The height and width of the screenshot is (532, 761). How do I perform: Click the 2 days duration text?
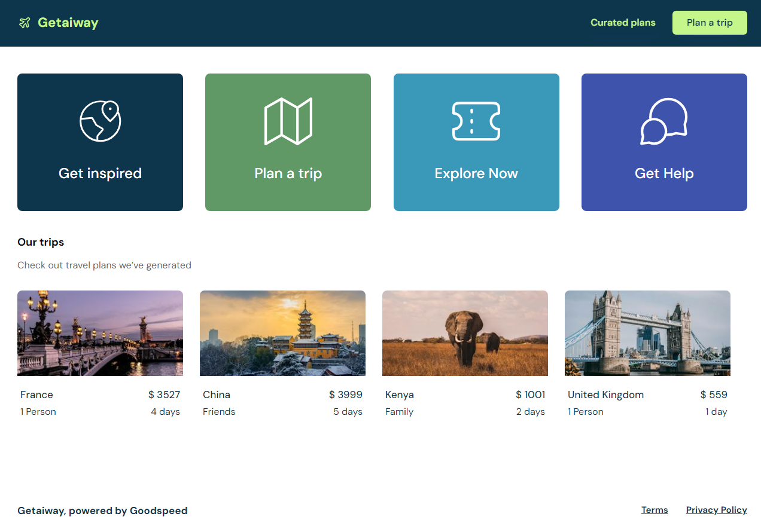tap(530, 412)
